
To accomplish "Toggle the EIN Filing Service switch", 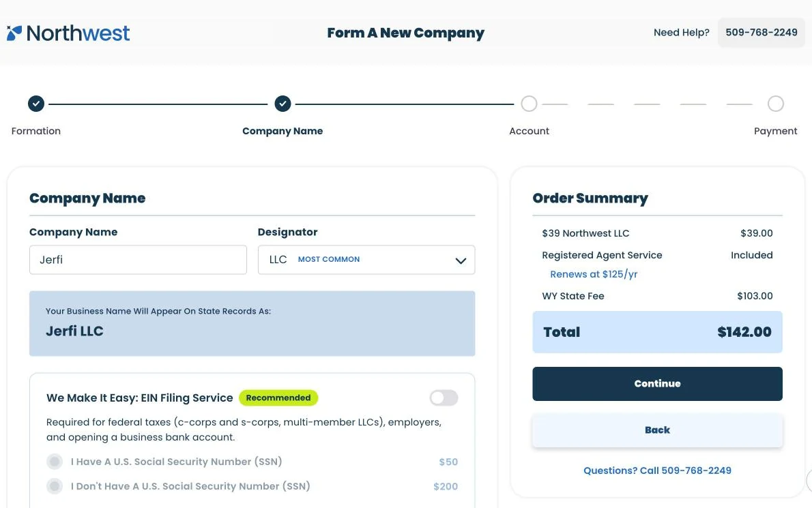I will point(444,398).
